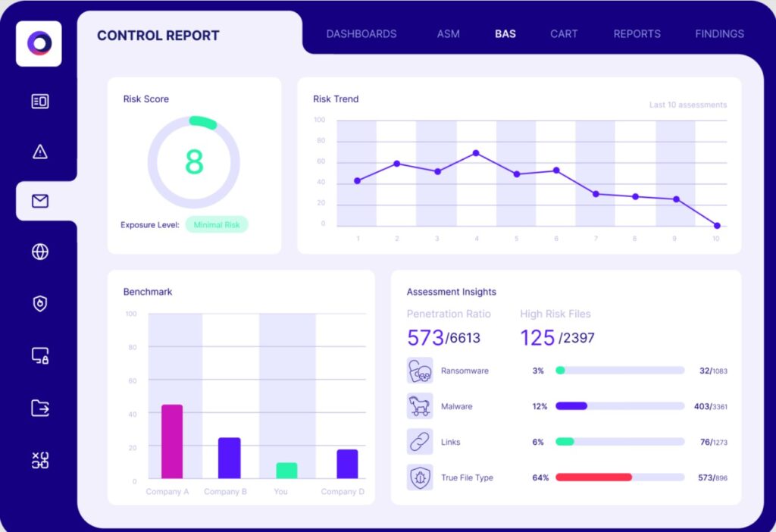Image resolution: width=776 pixels, height=532 pixels.
Task: Open the ASM tab
Action: pyautogui.click(x=449, y=33)
